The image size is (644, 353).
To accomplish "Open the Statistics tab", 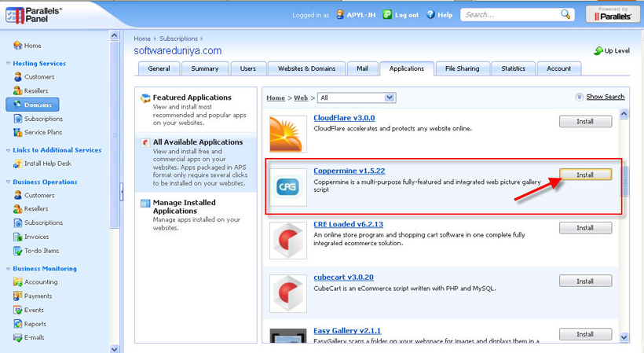I will pyautogui.click(x=513, y=68).
